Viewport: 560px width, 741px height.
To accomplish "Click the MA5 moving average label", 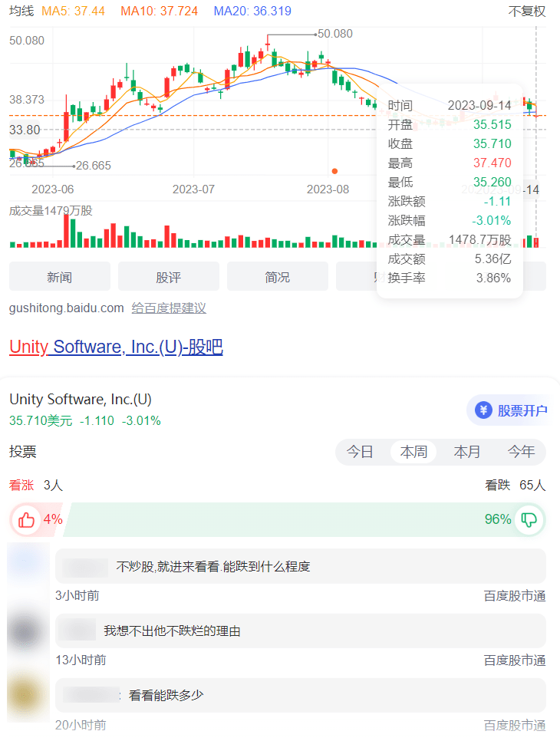I will tap(73, 12).
